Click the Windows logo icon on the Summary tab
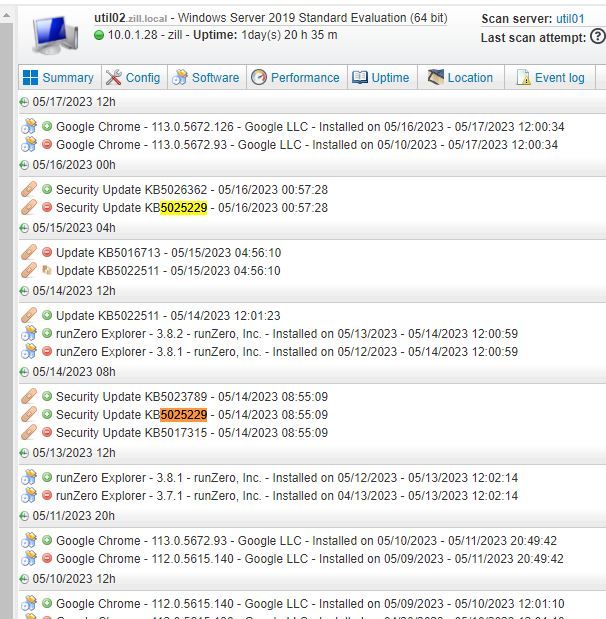606x619 pixels. pyautogui.click(x=31, y=78)
